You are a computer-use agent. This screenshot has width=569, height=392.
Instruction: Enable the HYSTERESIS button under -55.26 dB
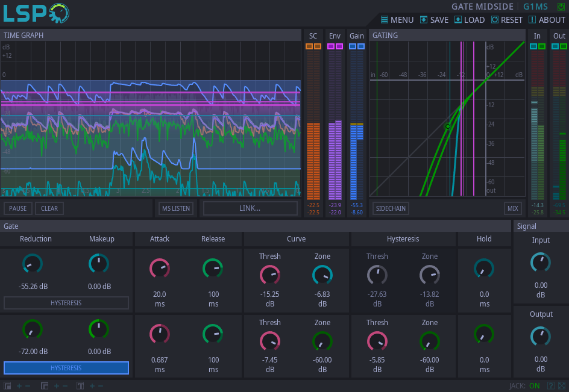click(x=66, y=303)
